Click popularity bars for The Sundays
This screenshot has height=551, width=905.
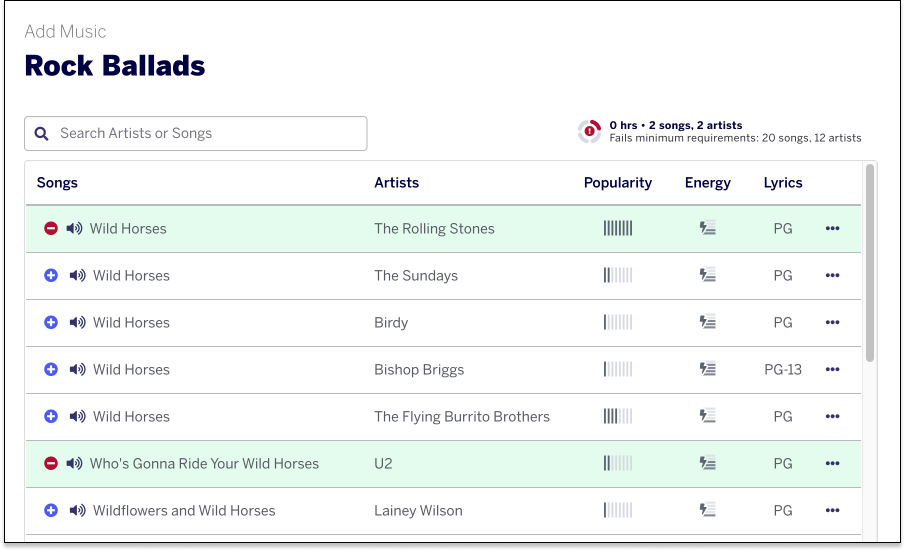click(618, 275)
